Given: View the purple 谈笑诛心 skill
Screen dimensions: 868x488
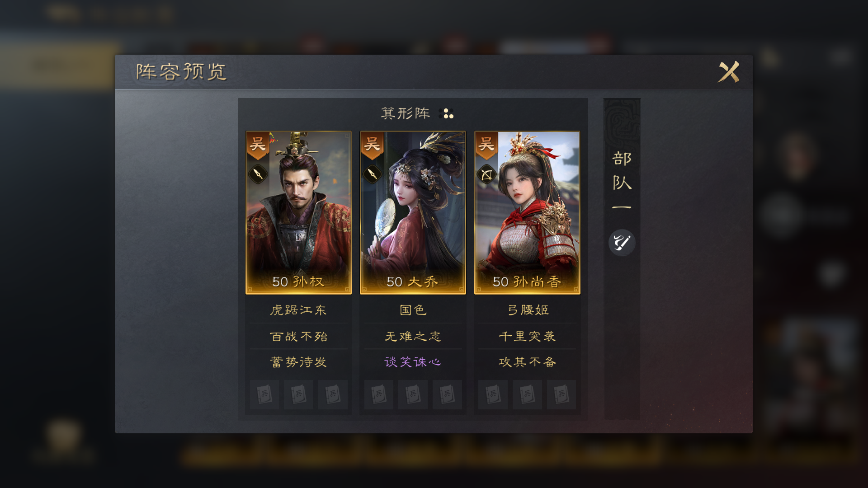Looking at the screenshot, I should click(413, 362).
